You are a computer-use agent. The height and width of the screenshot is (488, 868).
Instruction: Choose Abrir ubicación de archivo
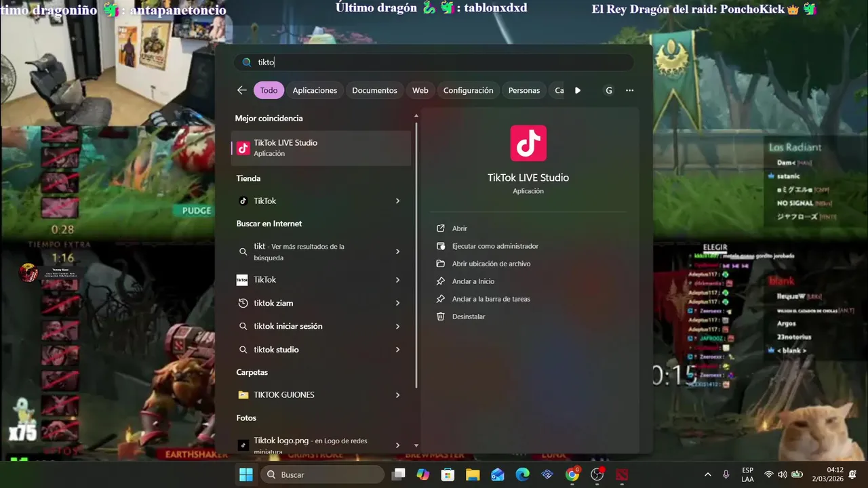coord(492,264)
